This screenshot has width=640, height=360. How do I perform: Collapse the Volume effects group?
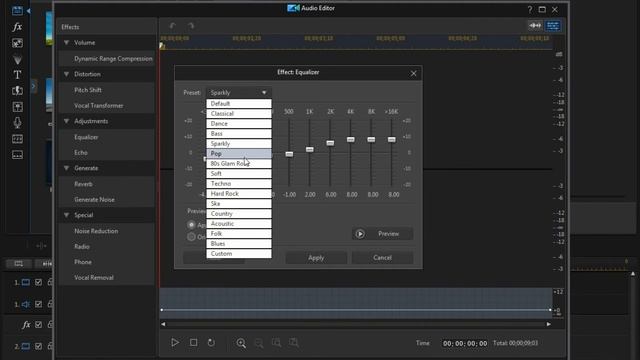pos(67,42)
